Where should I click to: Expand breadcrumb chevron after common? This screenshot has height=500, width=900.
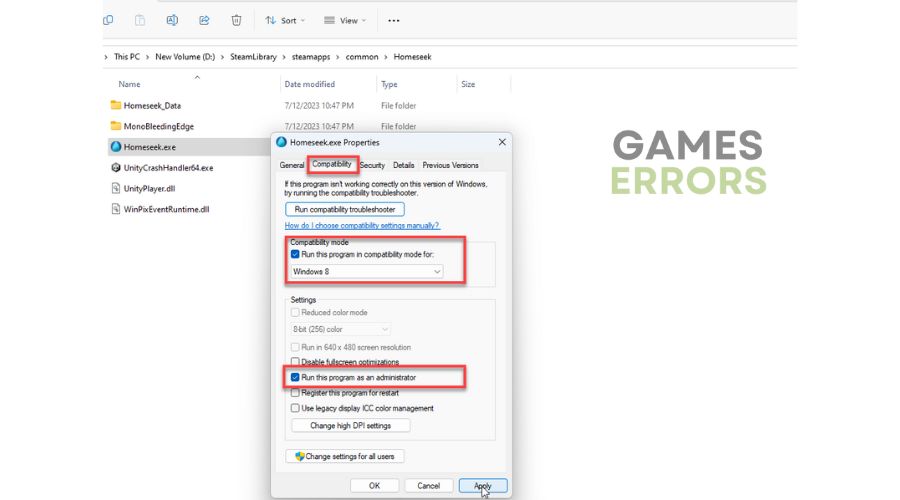[x=386, y=57]
